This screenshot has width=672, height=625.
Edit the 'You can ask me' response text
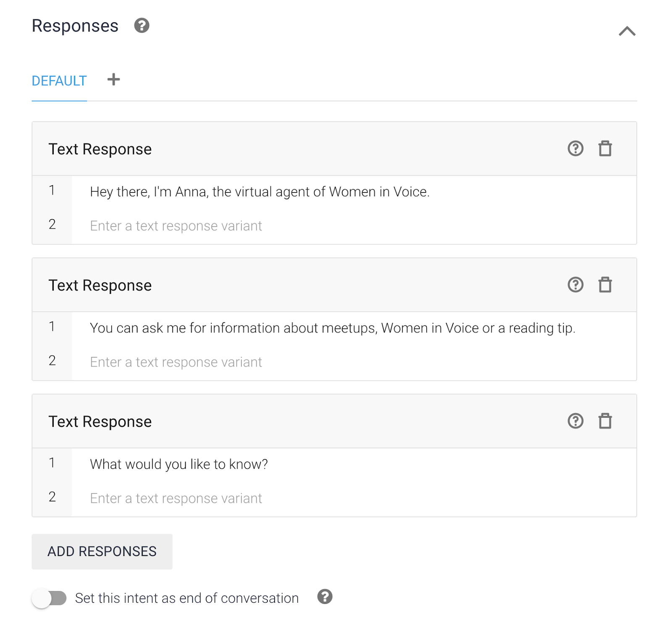point(332,328)
